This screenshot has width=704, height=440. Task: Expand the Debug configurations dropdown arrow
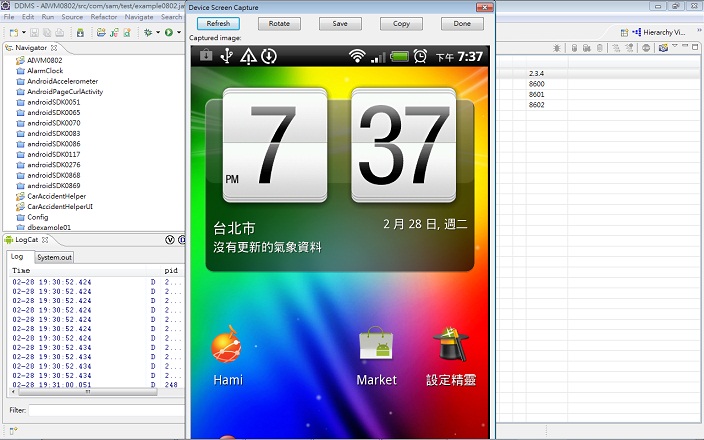(x=158, y=32)
